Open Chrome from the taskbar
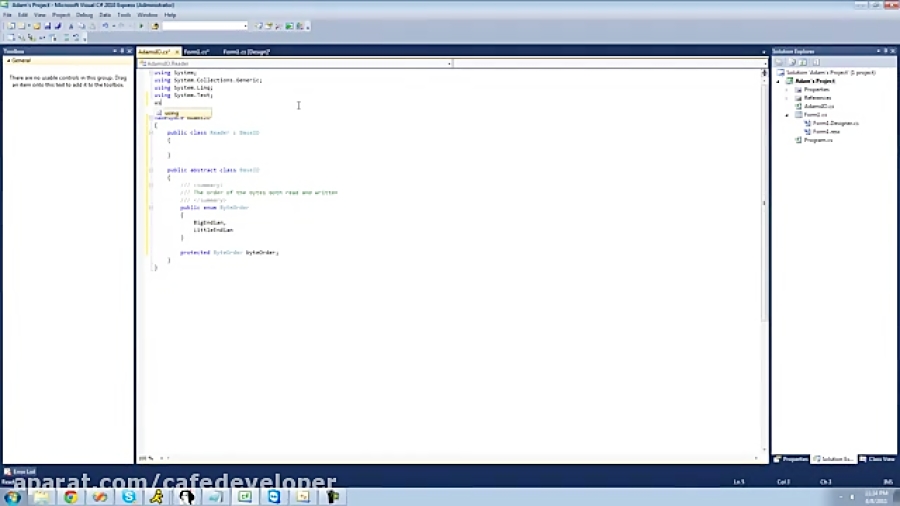900x506 pixels. (71, 496)
